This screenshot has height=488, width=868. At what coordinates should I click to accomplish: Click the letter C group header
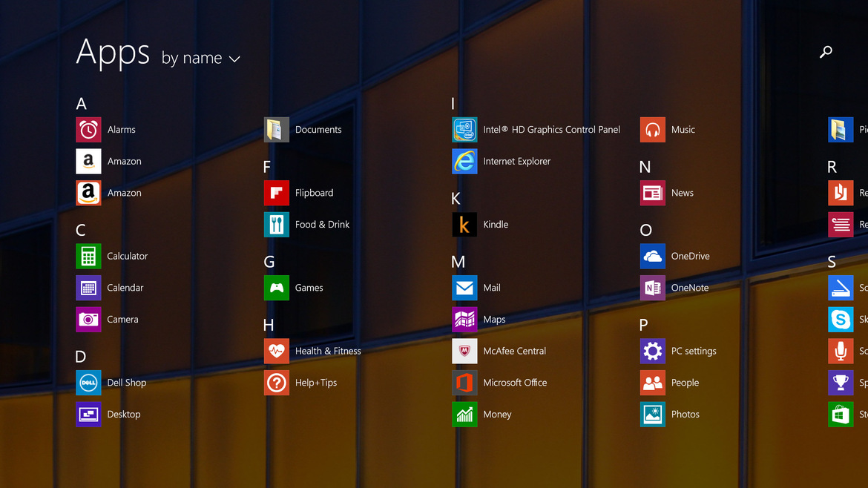click(x=81, y=230)
